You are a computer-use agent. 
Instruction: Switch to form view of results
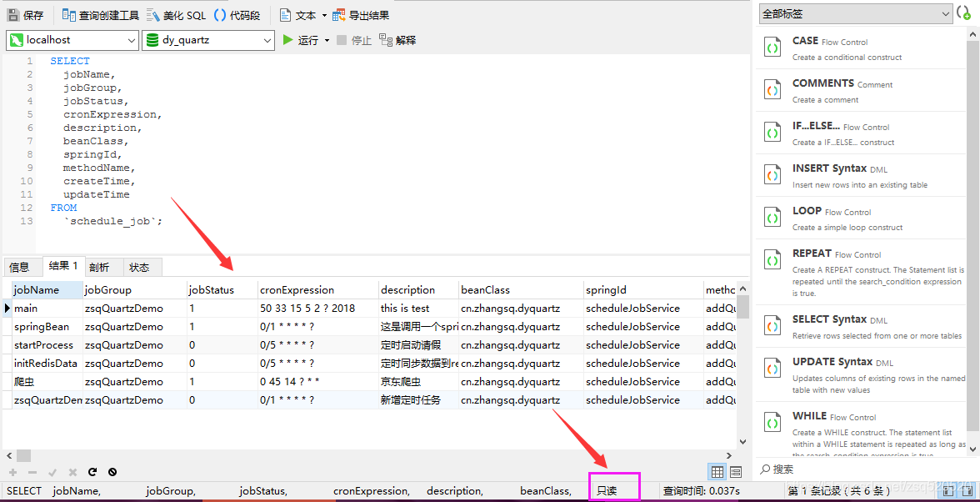coord(736,472)
